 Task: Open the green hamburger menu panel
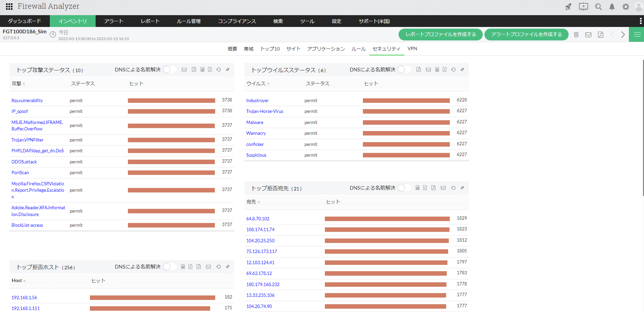click(x=637, y=35)
